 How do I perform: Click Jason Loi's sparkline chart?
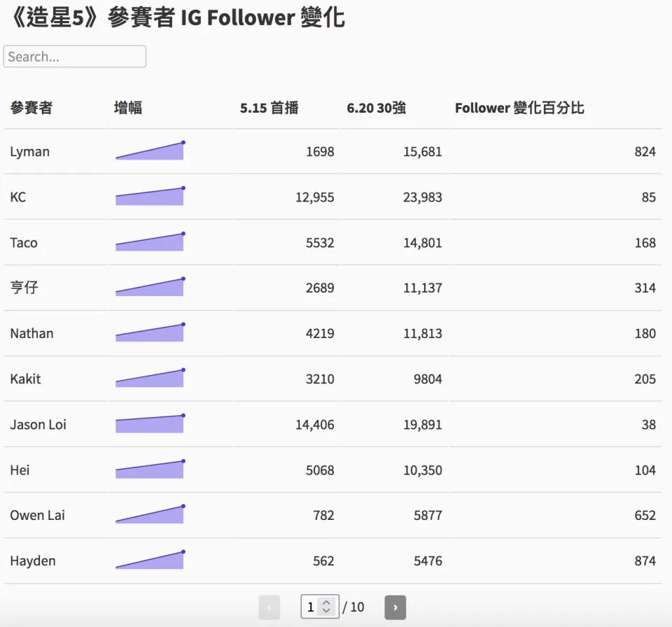point(150,424)
